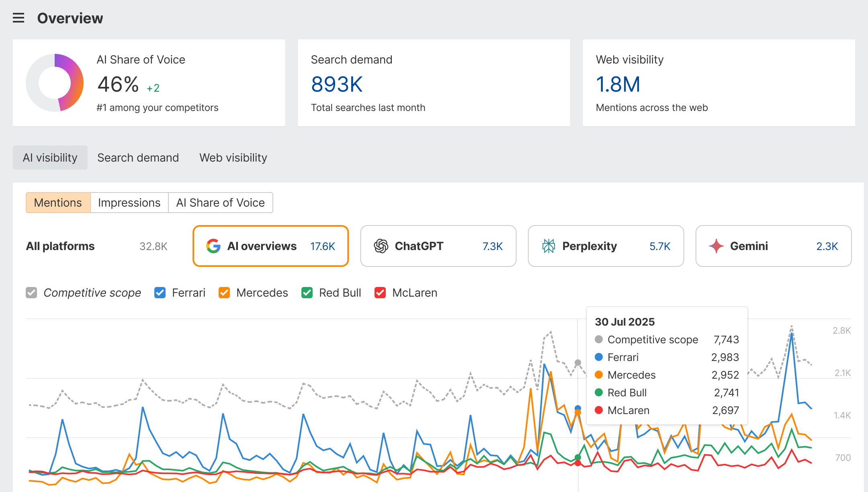Click the AI Share of Voice donut chart

tap(55, 82)
